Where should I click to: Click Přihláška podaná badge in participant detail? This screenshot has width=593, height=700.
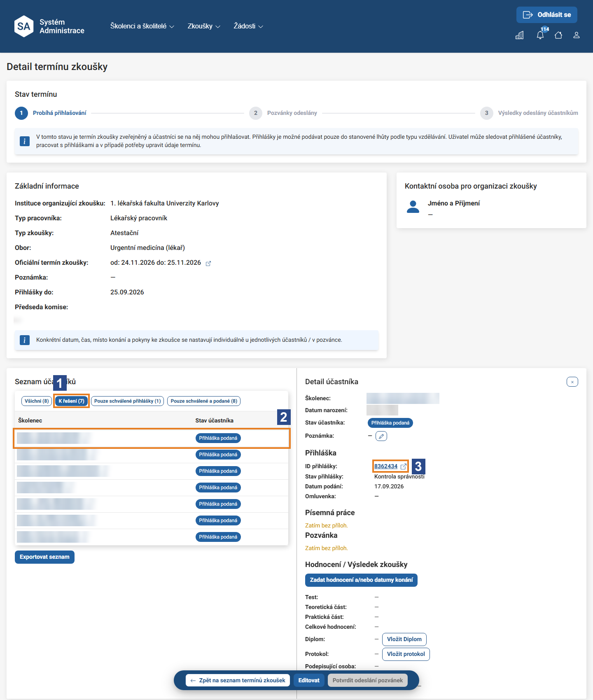[x=390, y=423]
